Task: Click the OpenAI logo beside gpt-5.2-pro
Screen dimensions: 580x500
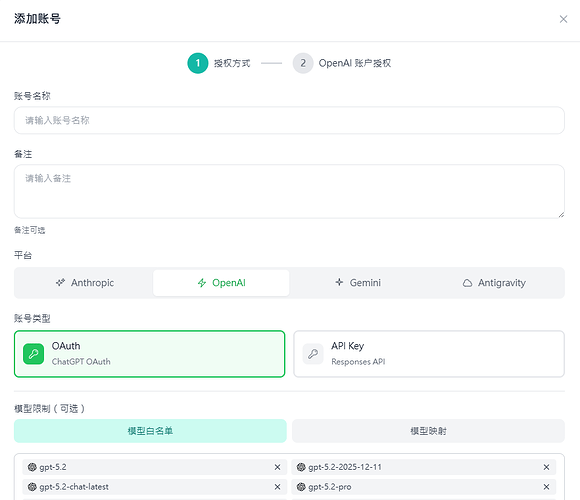Action: coord(301,487)
